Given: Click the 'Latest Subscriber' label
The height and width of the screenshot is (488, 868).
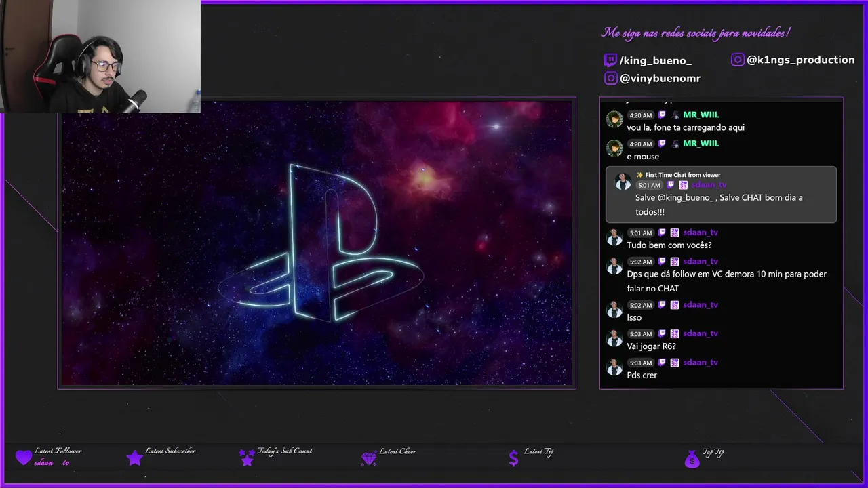Looking at the screenshot, I should (170, 451).
